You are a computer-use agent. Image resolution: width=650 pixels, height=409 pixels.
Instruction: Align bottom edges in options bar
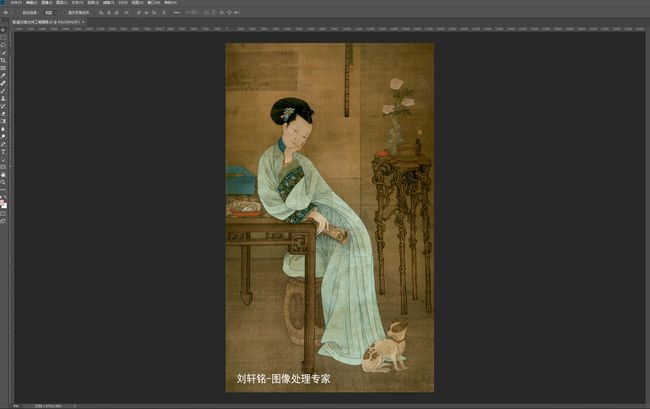(x=154, y=12)
